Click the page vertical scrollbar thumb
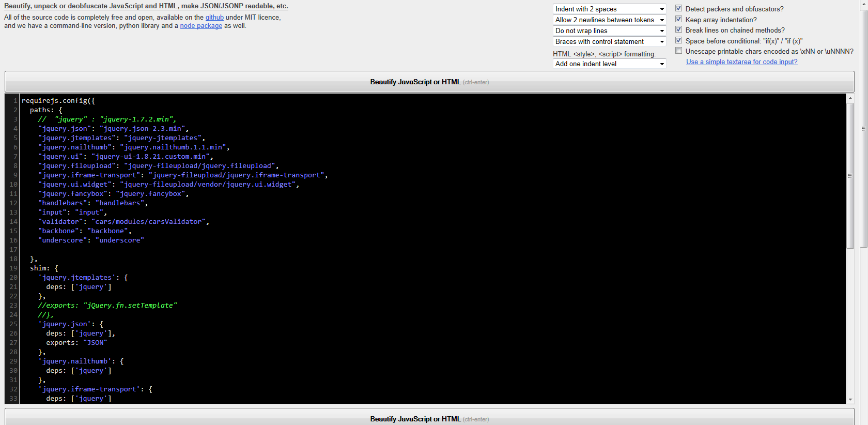868x425 pixels. pos(863,128)
